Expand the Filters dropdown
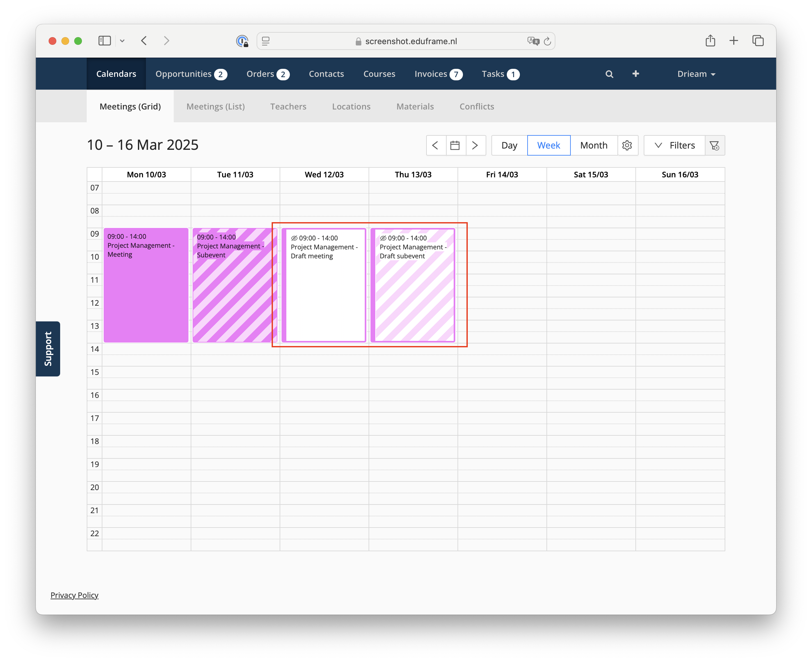 pos(674,145)
